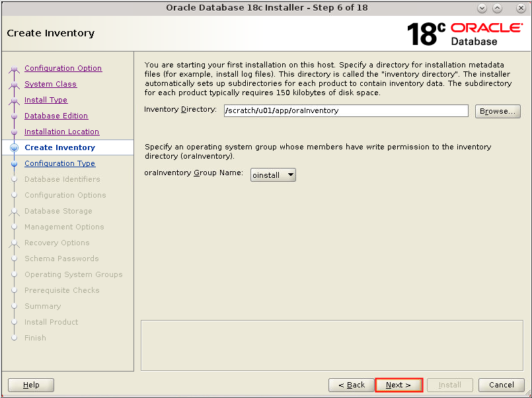Switch to the Install Type step

[x=46, y=100]
